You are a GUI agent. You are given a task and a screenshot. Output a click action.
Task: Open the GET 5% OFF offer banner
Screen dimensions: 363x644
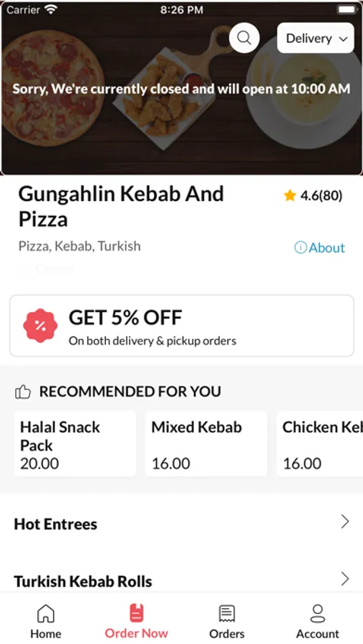pyautogui.click(x=182, y=326)
